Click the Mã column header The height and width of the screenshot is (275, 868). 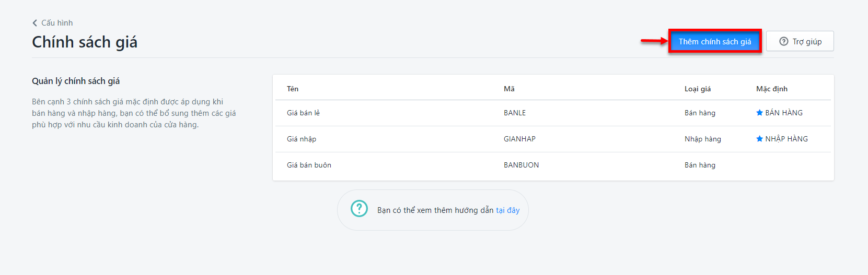click(x=509, y=89)
